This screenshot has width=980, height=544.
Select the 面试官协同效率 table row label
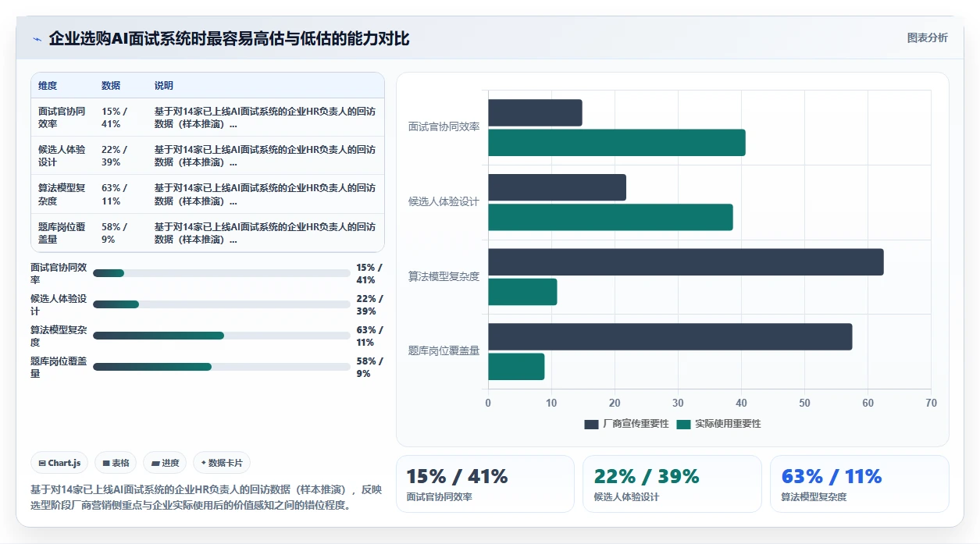tap(62, 118)
